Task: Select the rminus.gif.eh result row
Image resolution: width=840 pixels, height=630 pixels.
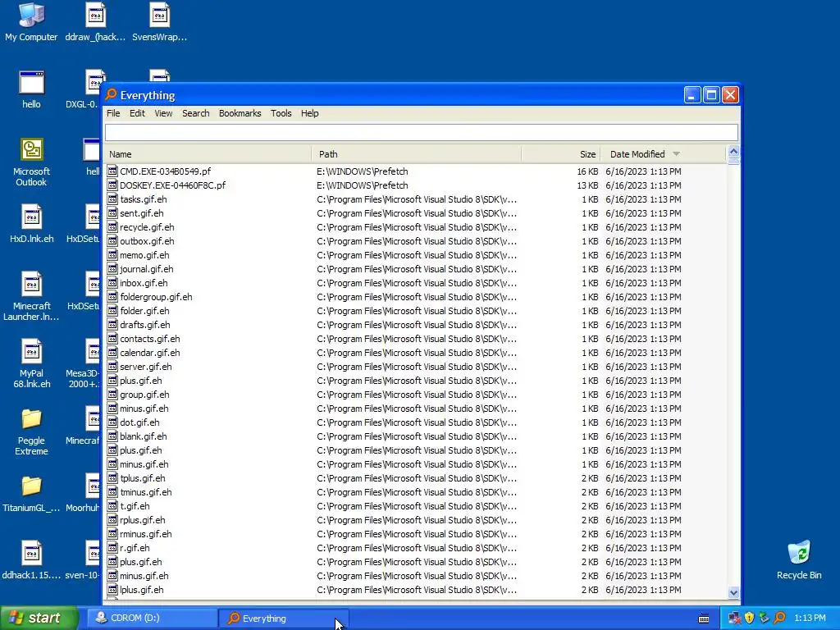Action: pos(415,533)
